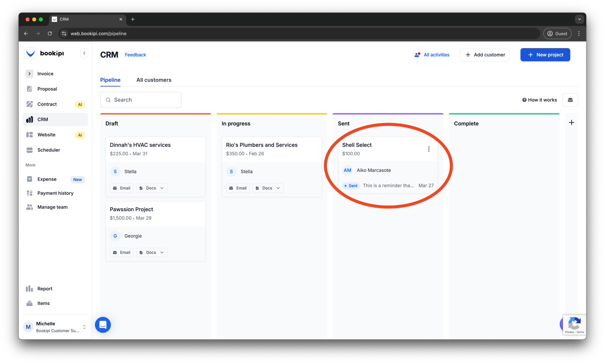Open the browser three-dot menu
The image size is (605, 364).
[579, 34]
